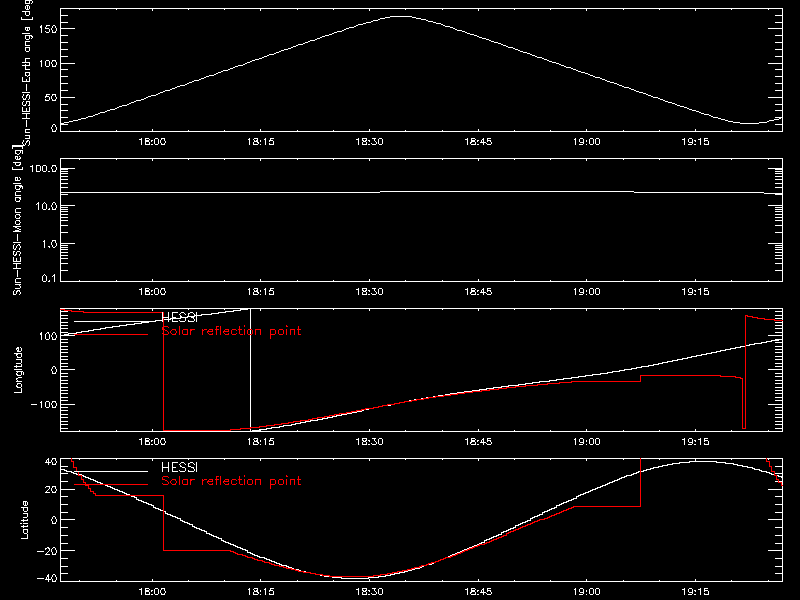Image resolution: width=800 pixels, height=600 pixels.
Task: Click the 100 tick on Longitude axis
Action: click(48, 336)
